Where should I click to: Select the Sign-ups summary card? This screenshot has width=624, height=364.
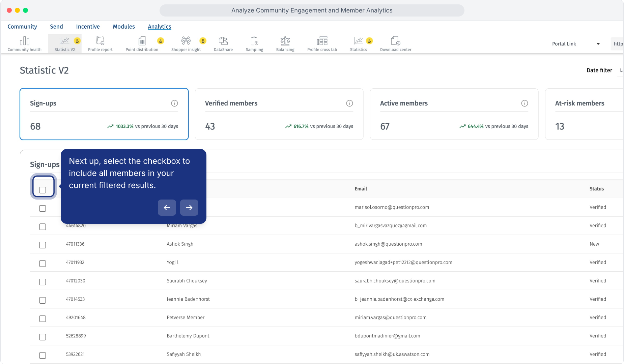[x=104, y=114]
